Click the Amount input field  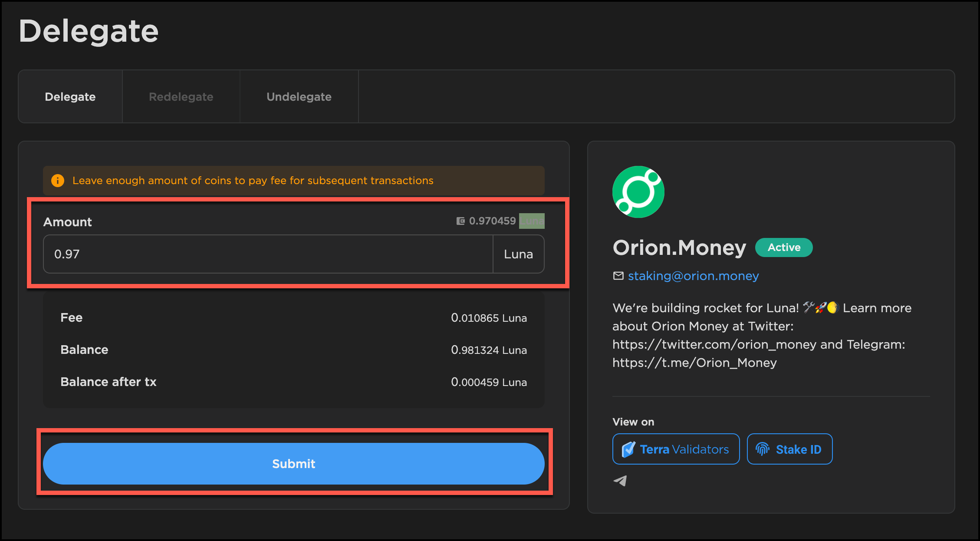coord(268,254)
